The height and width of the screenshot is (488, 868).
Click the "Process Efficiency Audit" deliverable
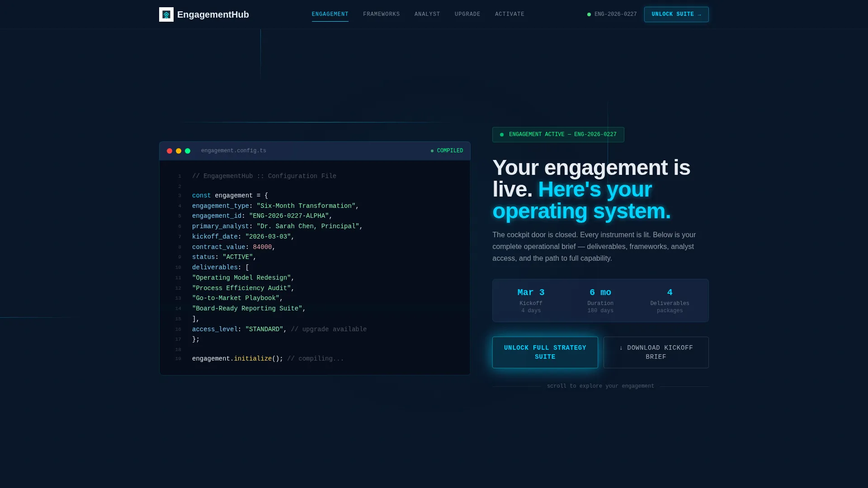click(x=241, y=288)
